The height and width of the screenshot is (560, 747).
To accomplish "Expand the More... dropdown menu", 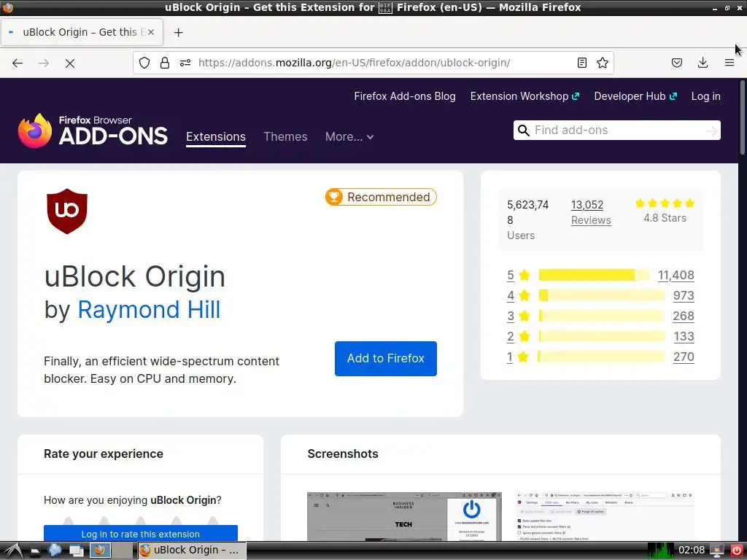I will click(349, 136).
